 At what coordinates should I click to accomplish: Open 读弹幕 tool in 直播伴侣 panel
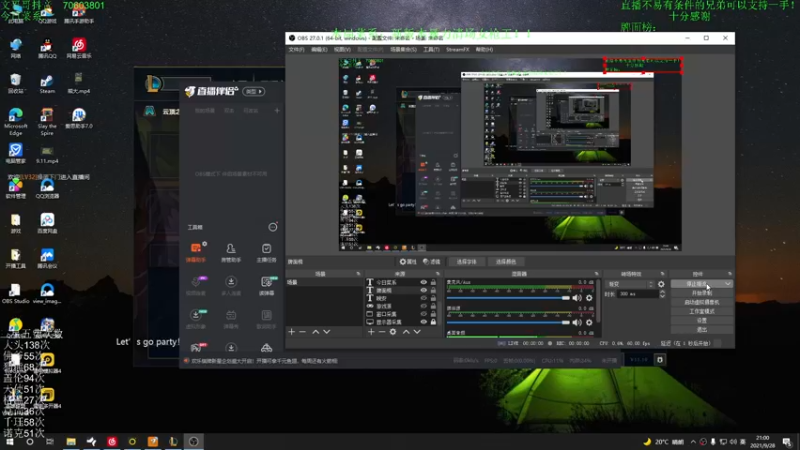(266, 286)
